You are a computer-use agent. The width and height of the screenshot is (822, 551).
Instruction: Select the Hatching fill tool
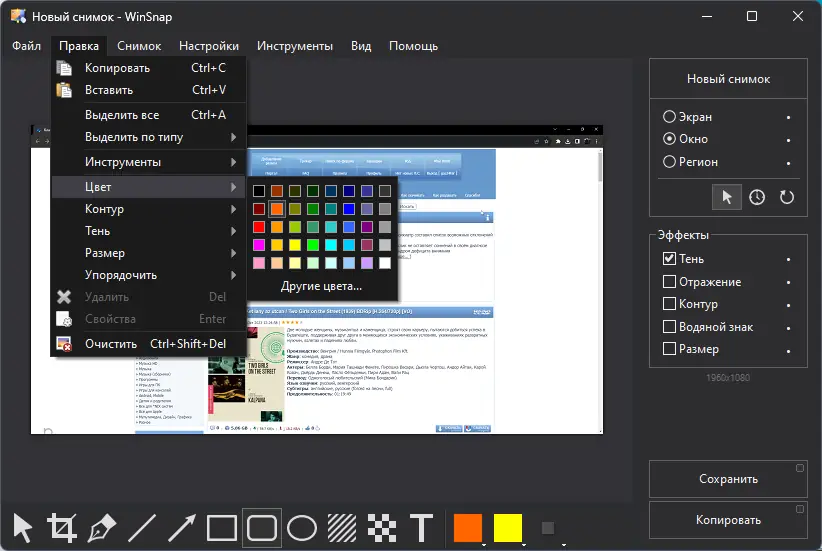(x=342, y=527)
